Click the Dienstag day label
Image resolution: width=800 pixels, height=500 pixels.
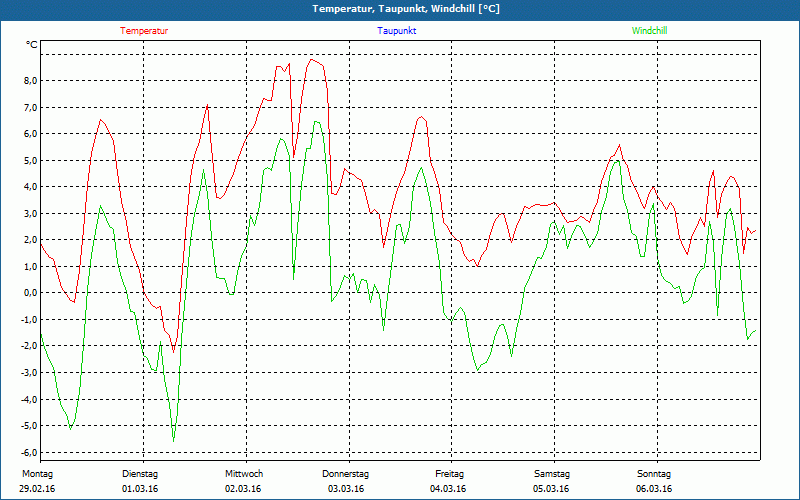tap(140, 474)
